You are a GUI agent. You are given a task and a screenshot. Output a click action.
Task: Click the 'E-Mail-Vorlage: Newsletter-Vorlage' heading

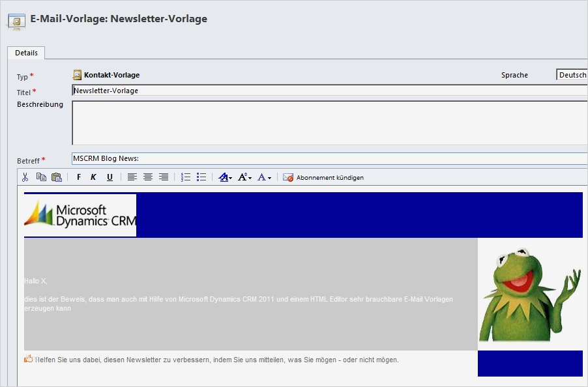point(119,19)
